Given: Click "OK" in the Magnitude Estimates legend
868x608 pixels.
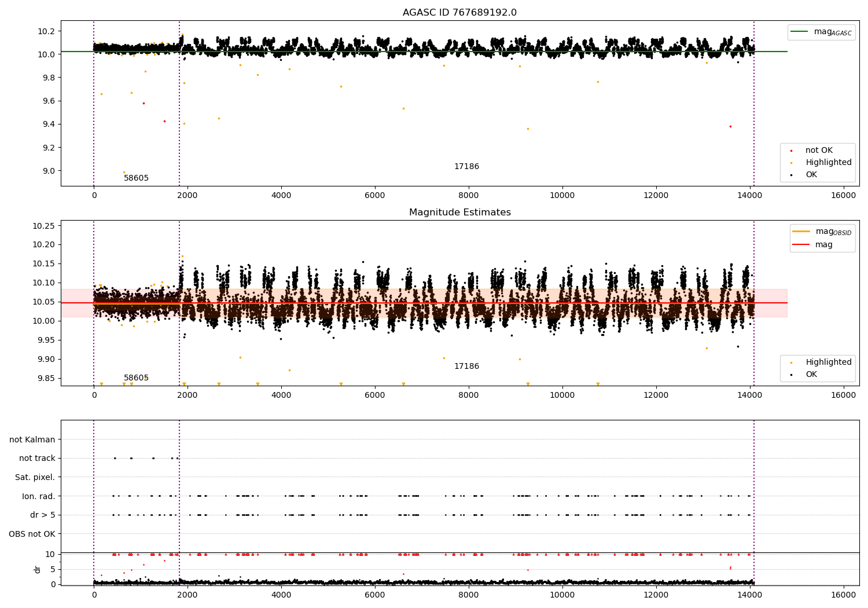Looking at the screenshot, I should coord(811,375).
